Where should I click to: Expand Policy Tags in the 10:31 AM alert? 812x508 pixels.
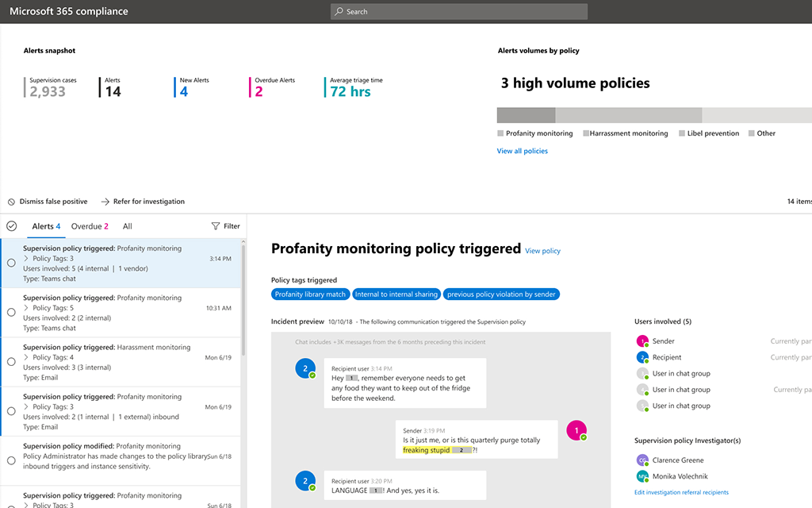click(x=26, y=307)
